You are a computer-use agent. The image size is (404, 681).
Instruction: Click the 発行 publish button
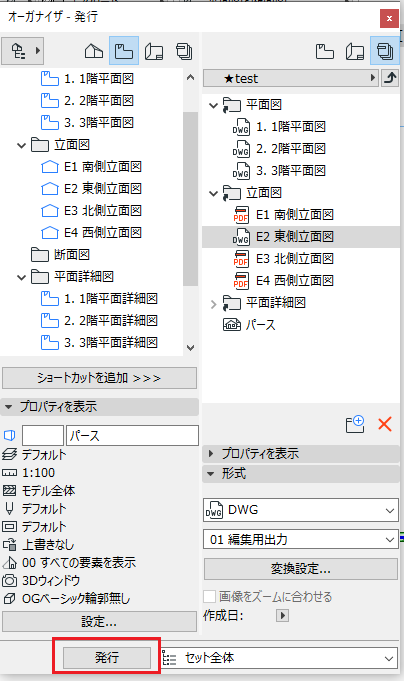coord(107,658)
